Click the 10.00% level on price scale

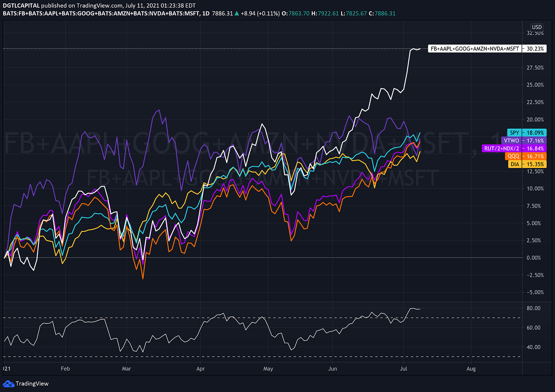pyautogui.click(x=535, y=189)
